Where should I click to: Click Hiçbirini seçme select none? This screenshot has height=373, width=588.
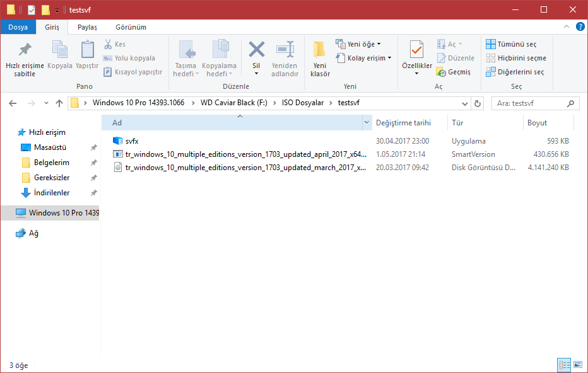[x=516, y=58]
